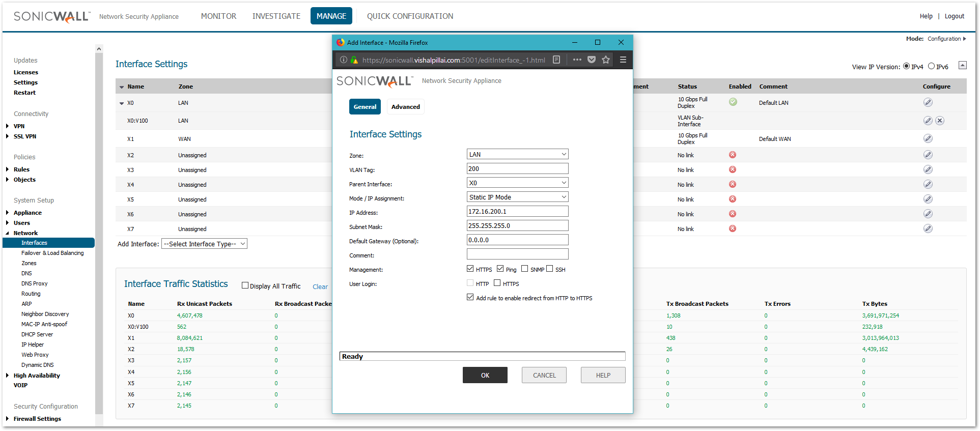Open the MANAGE tab
Image resolution: width=980 pixels, height=431 pixels.
331,16
